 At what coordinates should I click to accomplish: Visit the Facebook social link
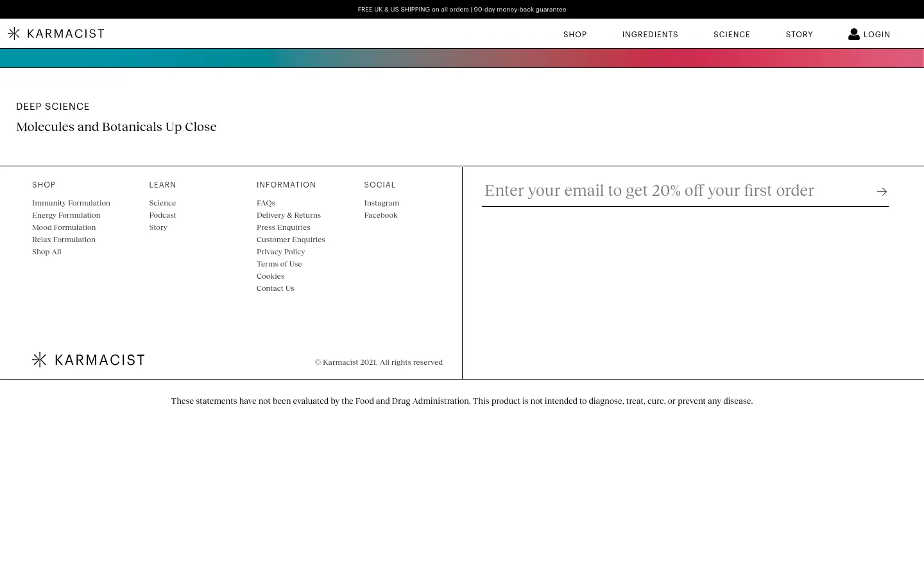[x=381, y=215]
